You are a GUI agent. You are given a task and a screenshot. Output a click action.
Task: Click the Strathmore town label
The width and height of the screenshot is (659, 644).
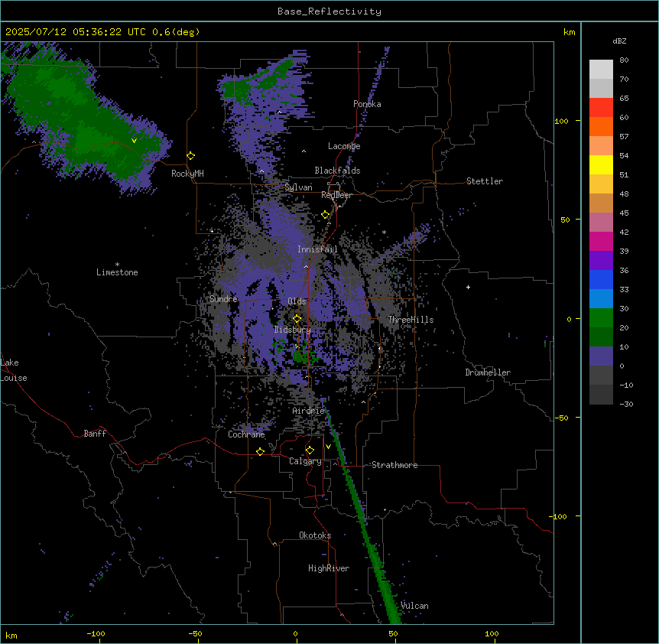[x=394, y=465]
